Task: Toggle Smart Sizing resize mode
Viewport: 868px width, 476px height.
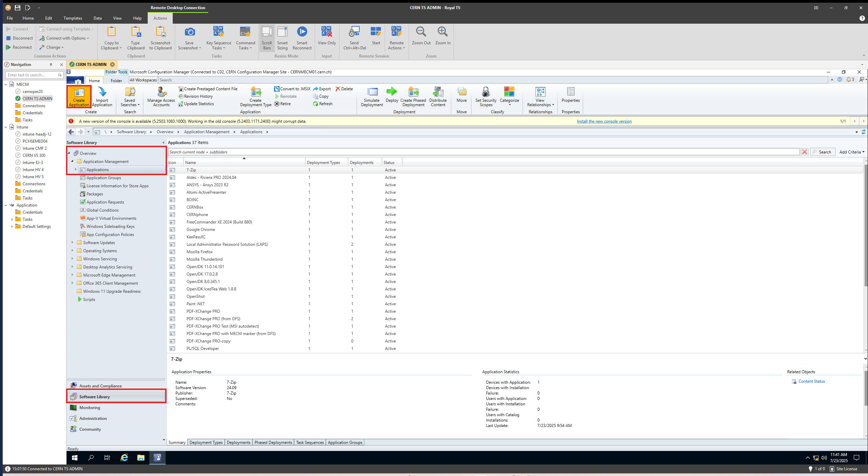Action: pyautogui.click(x=282, y=38)
